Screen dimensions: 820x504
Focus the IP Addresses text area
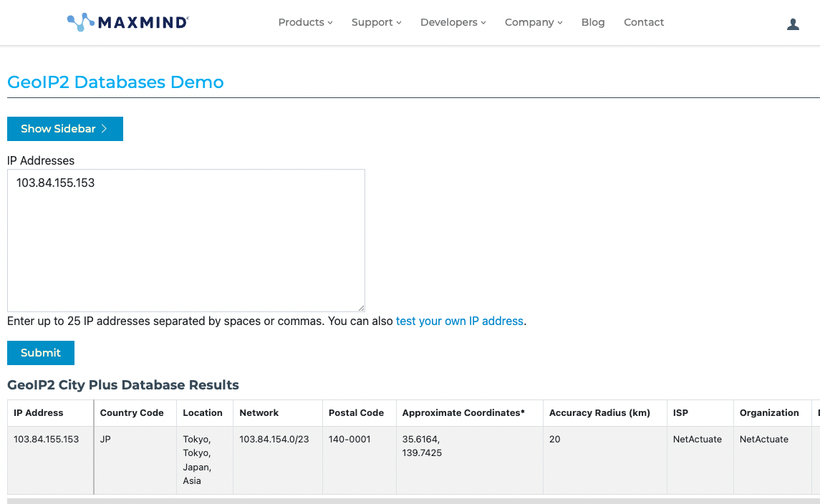click(186, 241)
